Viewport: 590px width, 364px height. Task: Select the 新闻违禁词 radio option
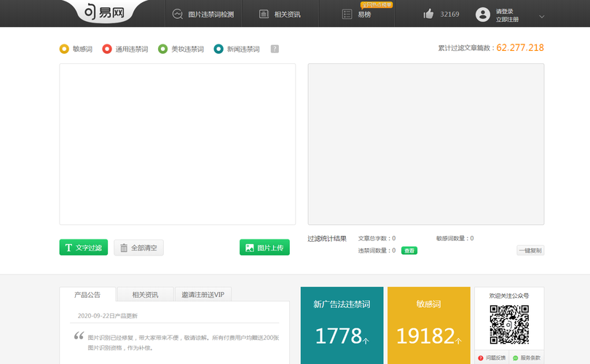[219, 50]
